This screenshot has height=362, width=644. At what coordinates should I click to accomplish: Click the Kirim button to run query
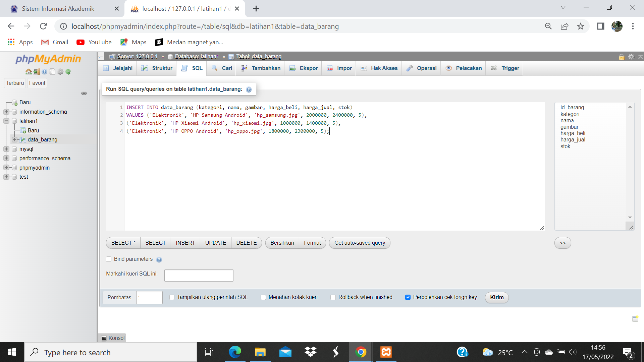point(496,297)
